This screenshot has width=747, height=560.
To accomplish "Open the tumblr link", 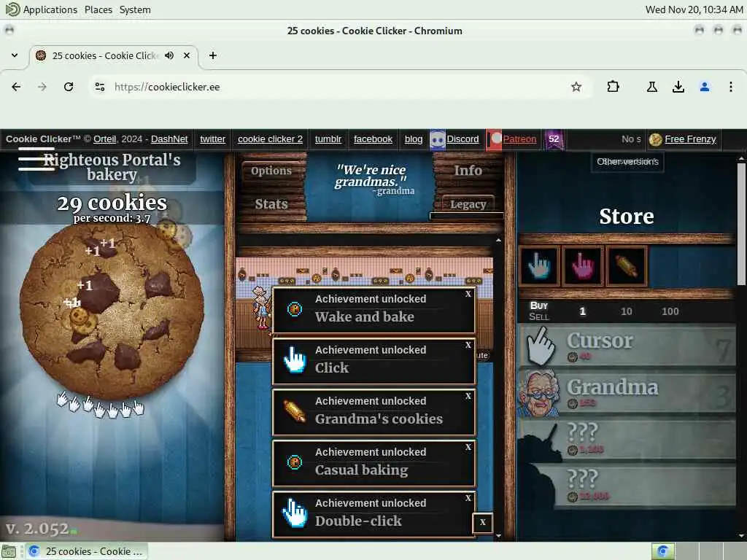I will pos(328,139).
